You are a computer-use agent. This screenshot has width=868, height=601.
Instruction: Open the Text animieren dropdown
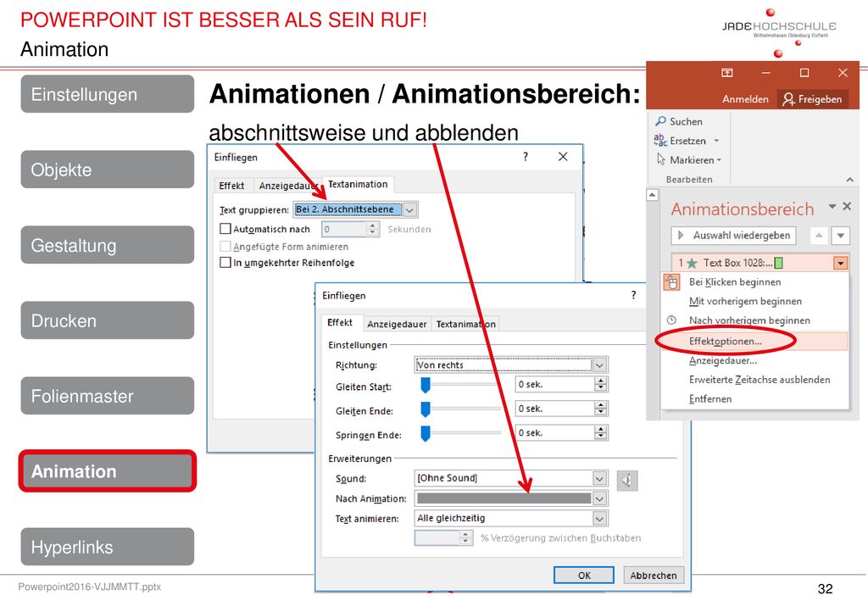pyautogui.click(x=599, y=519)
